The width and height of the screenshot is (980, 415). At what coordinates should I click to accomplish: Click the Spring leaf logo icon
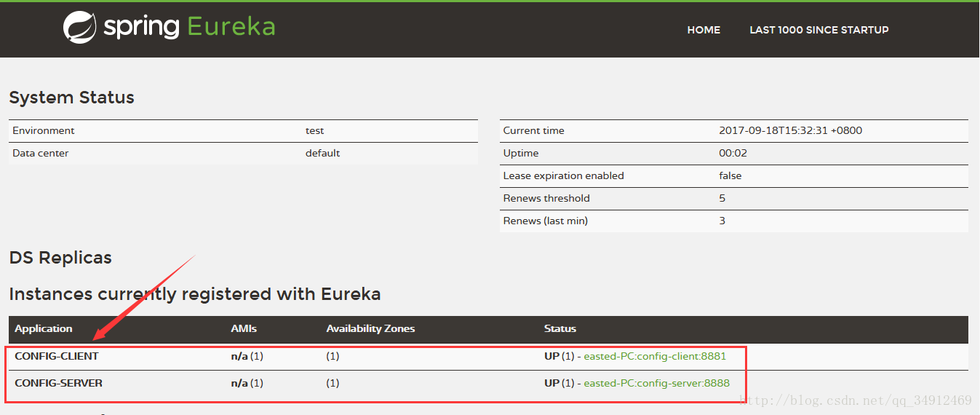coord(80,28)
